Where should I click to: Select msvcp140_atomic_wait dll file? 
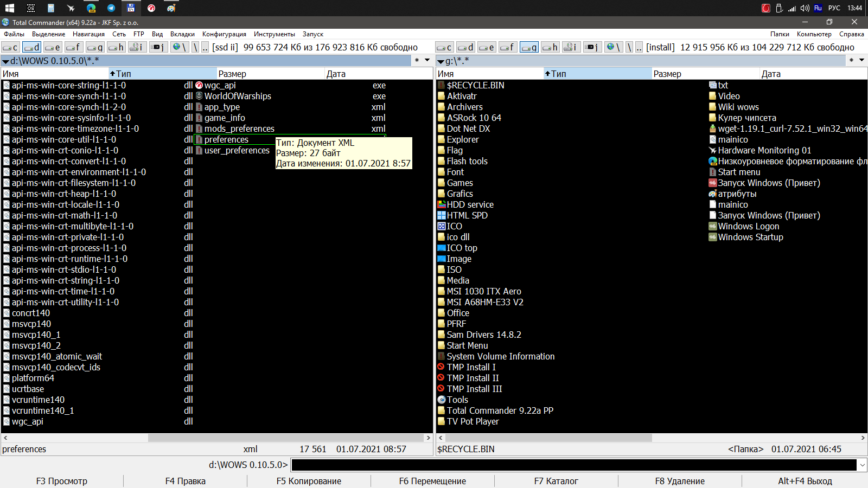click(98, 356)
